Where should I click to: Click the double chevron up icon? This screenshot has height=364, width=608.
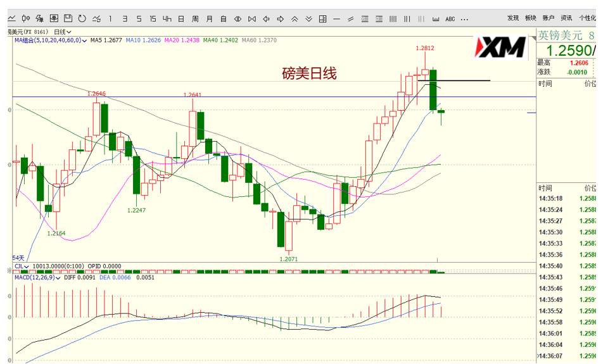click(x=294, y=18)
